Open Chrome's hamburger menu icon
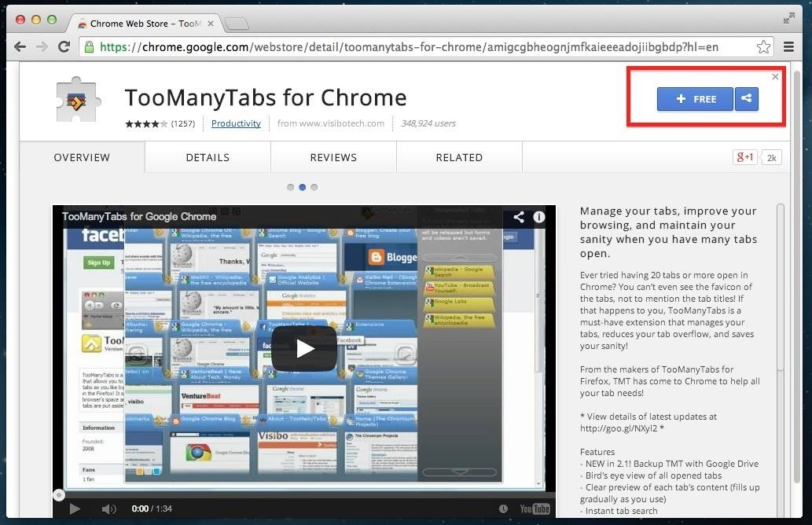 (788, 47)
